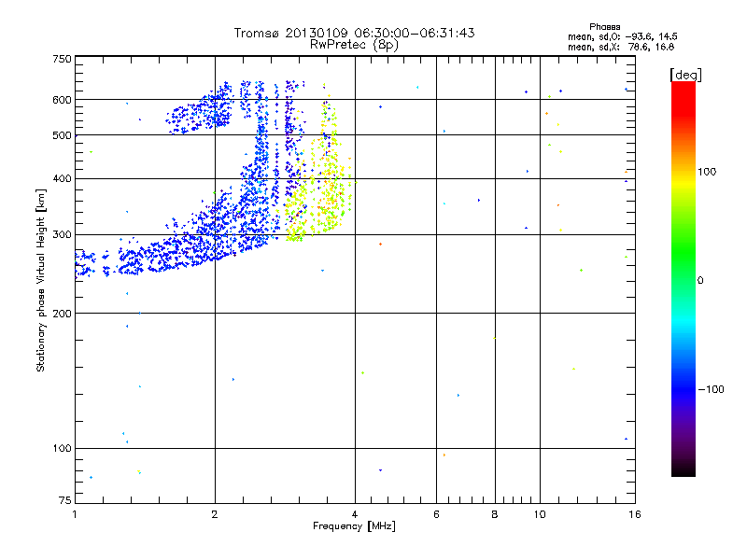
Task: Click the colorbar tick label '-100'
Action: tap(711, 389)
